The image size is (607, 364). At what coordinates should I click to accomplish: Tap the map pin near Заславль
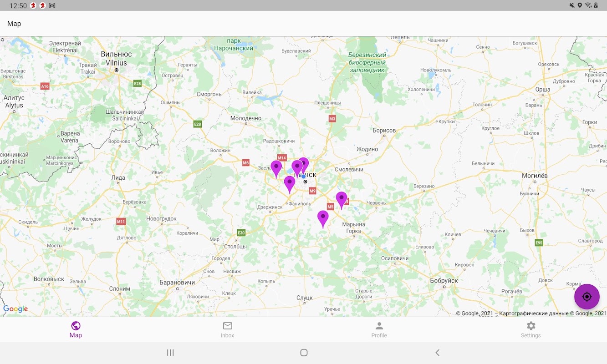pyautogui.click(x=276, y=169)
